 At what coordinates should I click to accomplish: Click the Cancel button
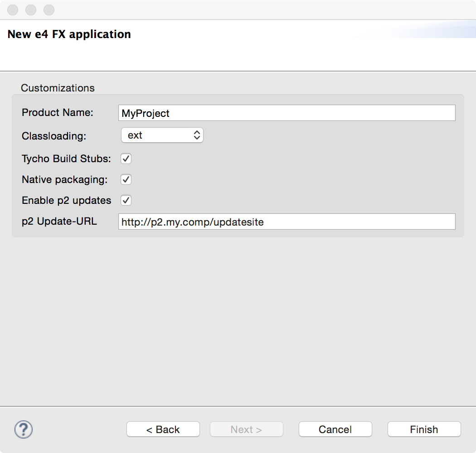coord(335,429)
